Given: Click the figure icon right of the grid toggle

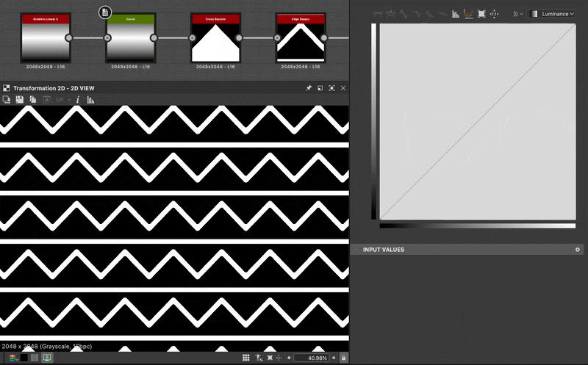Looking at the screenshot, I should coord(259,358).
